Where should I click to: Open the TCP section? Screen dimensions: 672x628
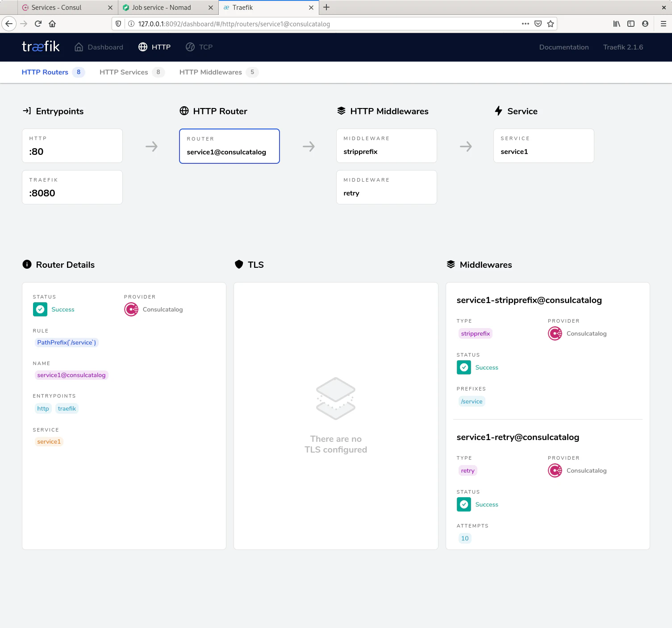199,47
